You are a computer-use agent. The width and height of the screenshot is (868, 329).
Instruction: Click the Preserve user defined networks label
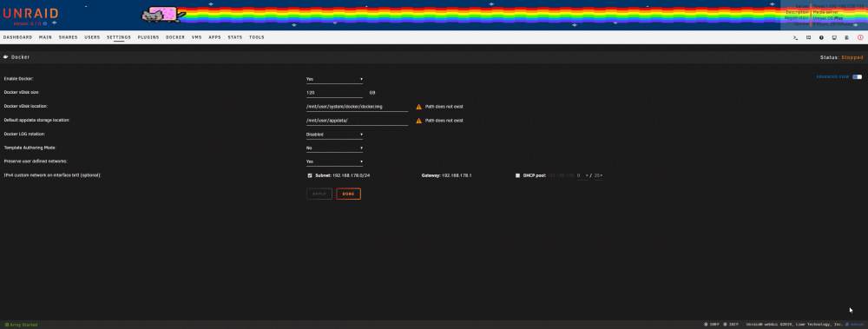[36, 161]
